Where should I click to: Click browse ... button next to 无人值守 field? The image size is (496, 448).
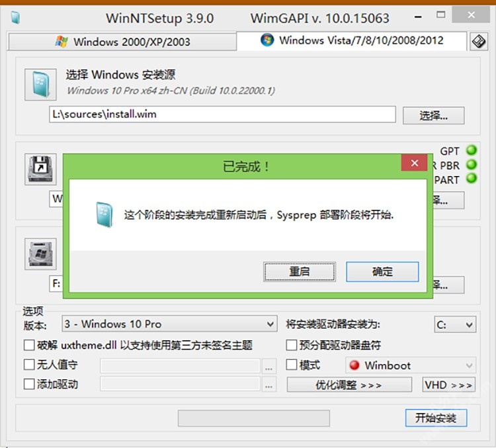click(x=269, y=367)
